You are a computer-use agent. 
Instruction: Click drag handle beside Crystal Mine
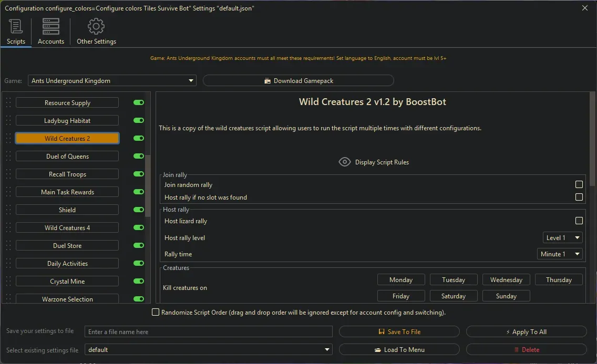[x=8, y=282]
